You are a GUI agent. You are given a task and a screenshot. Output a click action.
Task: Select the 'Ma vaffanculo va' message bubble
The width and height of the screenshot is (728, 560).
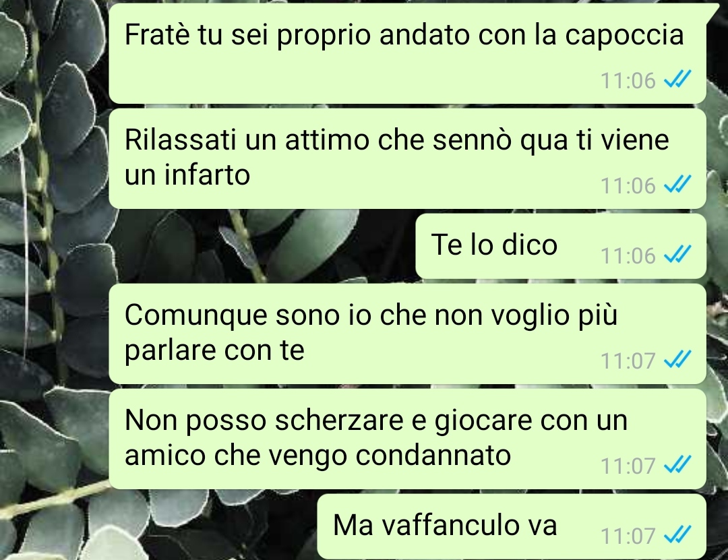pos(512,526)
